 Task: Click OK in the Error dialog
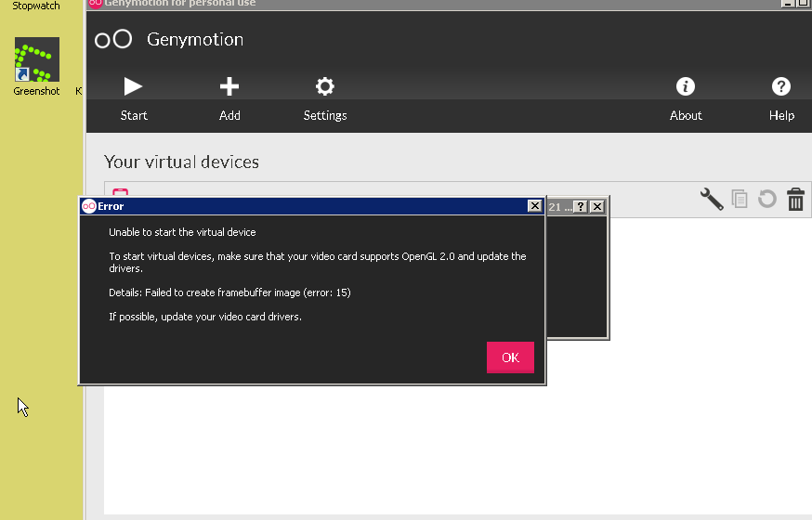click(x=510, y=357)
